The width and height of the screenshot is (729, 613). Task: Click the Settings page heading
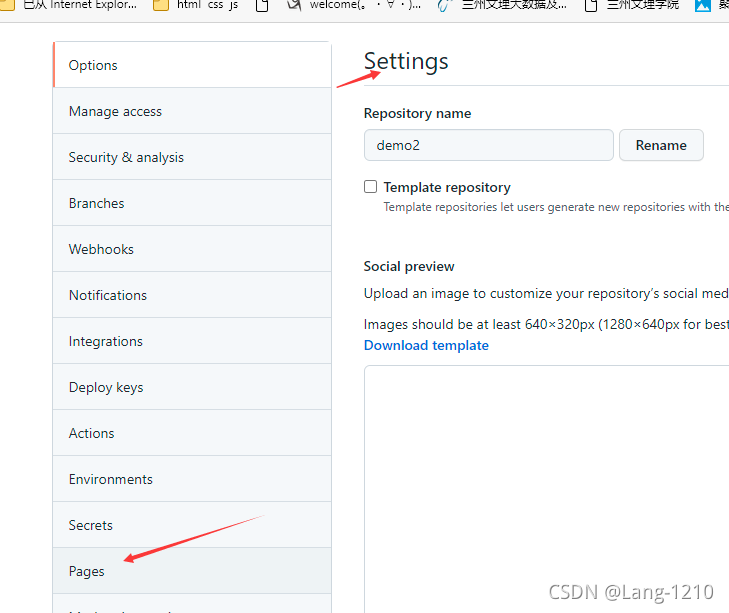406,61
